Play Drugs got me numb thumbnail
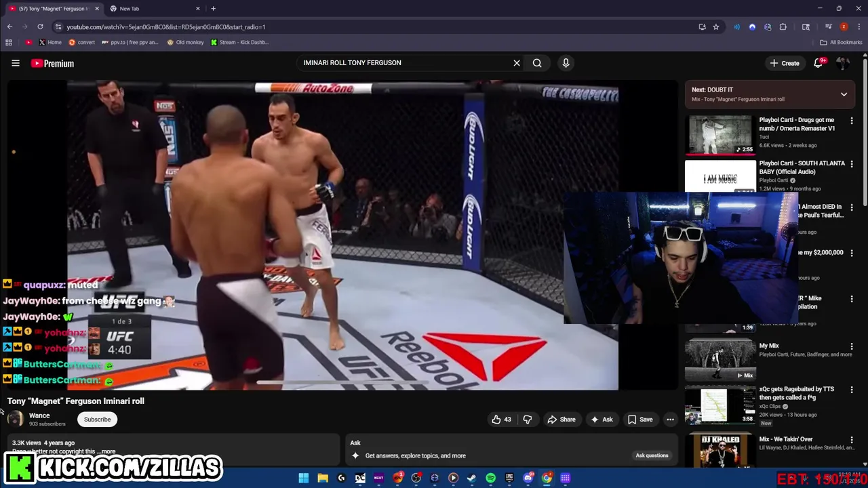 tap(720, 135)
